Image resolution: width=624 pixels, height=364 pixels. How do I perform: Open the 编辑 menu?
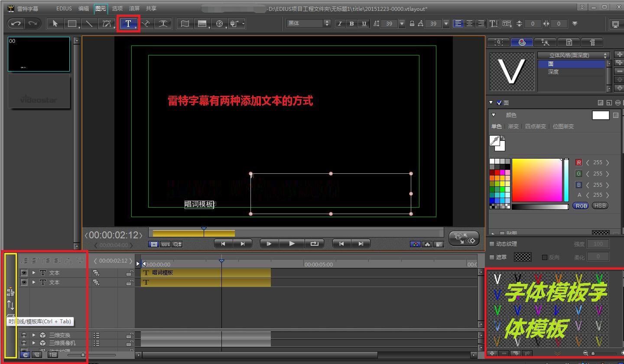tap(84, 8)
